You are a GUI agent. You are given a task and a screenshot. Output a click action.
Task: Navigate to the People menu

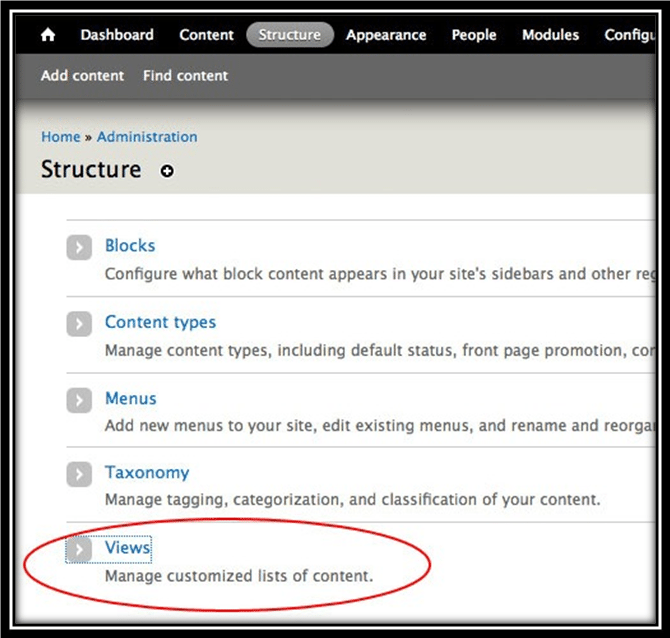pyautogui.click(x=474, y=35)
